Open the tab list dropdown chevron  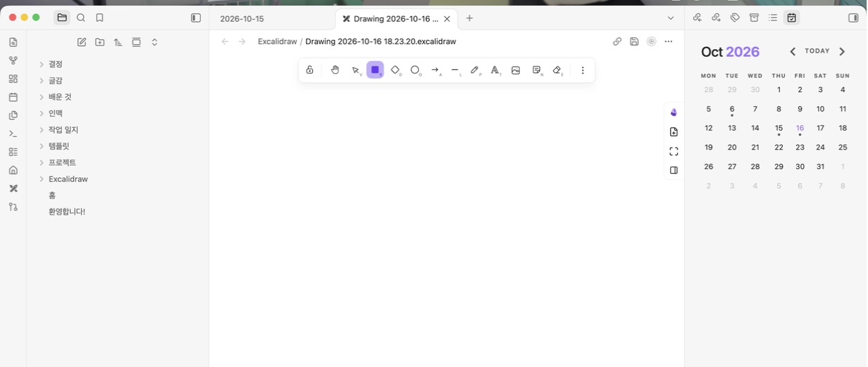[x=670, y=18]
